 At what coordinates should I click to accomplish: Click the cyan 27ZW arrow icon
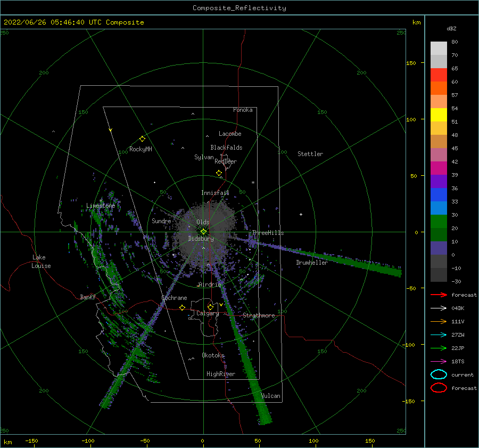point(439,335)
